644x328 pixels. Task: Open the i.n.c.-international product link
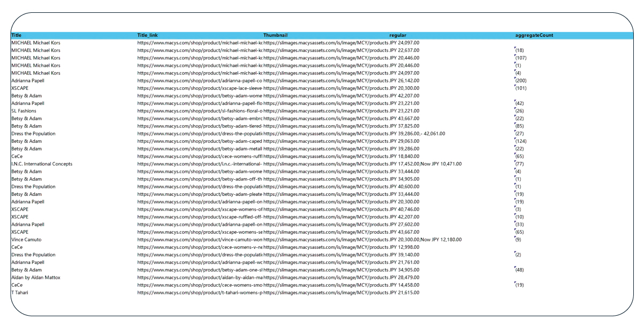coord(200,164)
